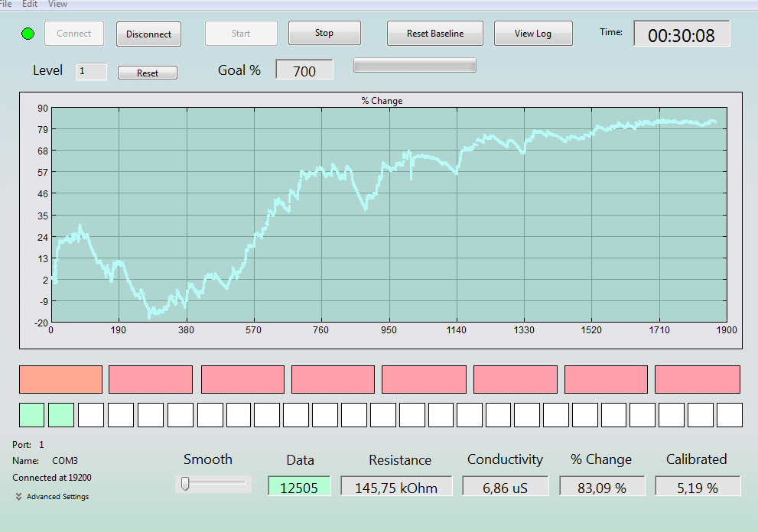758x532 pixels.
Task: Click the green connection status indicator
Action: [28, 34]
